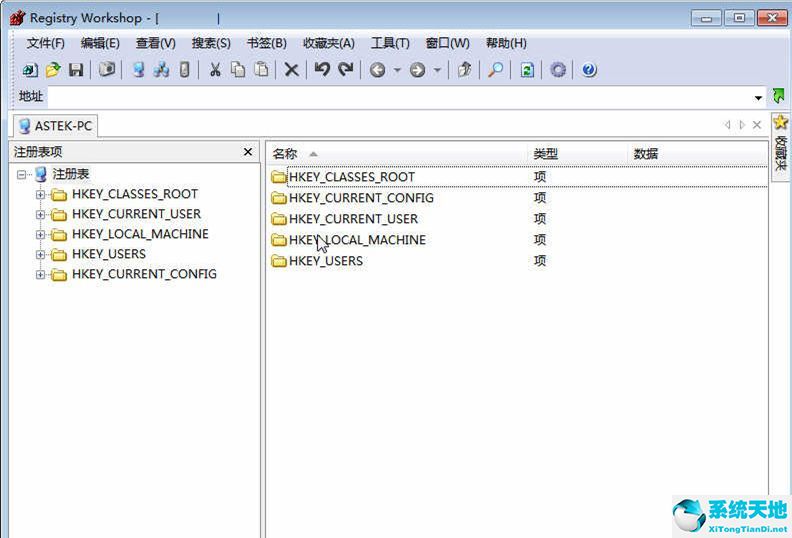Open the 工具(T) menu

[390, 43]
